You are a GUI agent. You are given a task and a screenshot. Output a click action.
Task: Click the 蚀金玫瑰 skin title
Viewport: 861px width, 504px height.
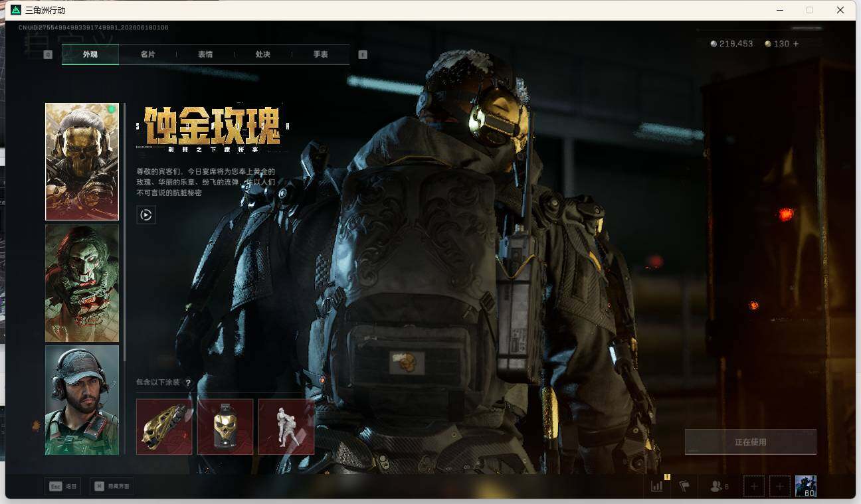click(x=213, y=126)
